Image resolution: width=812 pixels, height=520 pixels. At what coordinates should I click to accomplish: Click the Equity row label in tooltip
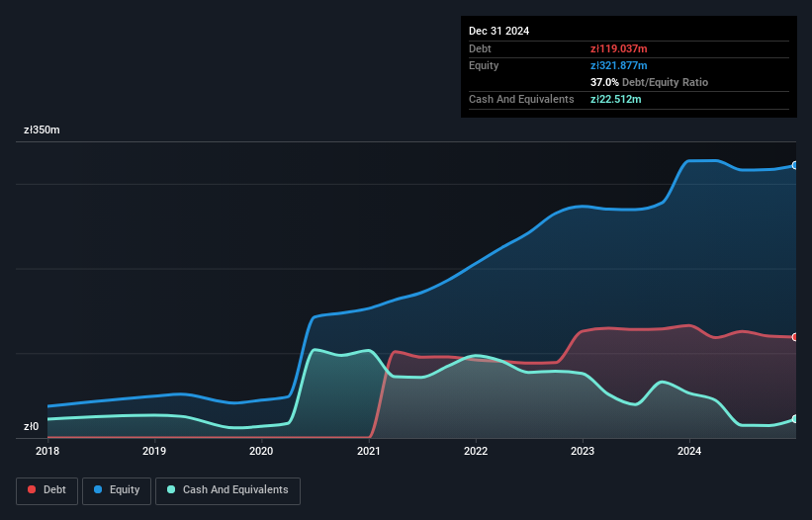pyautogui.click(x=484, y=65)
